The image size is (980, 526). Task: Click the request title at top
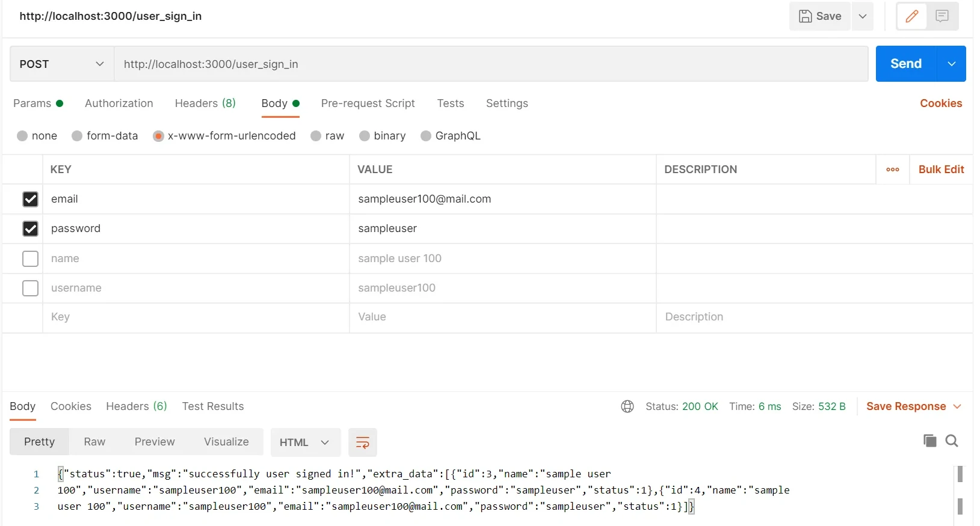pyautogui.click(x=111, y=16)
